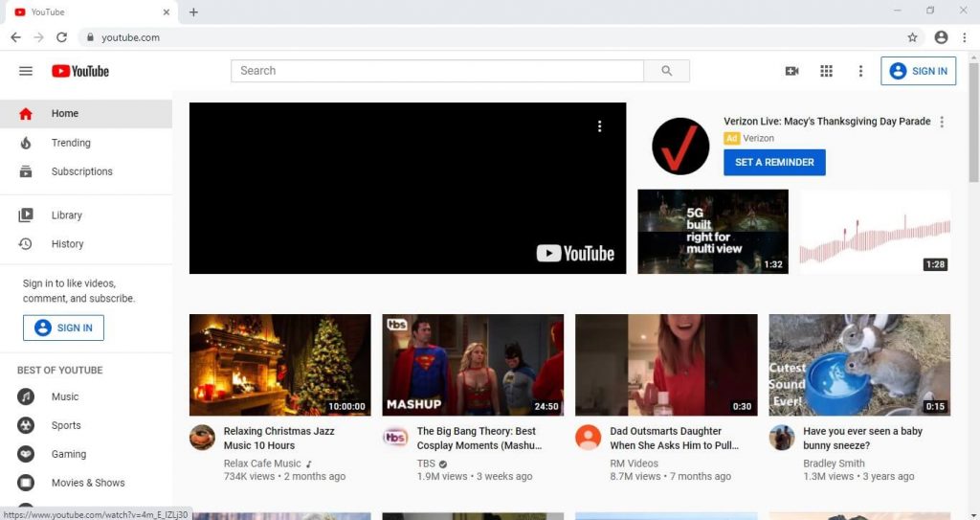
Task: Click the YouTube logo
Action: tap(80, 71)
